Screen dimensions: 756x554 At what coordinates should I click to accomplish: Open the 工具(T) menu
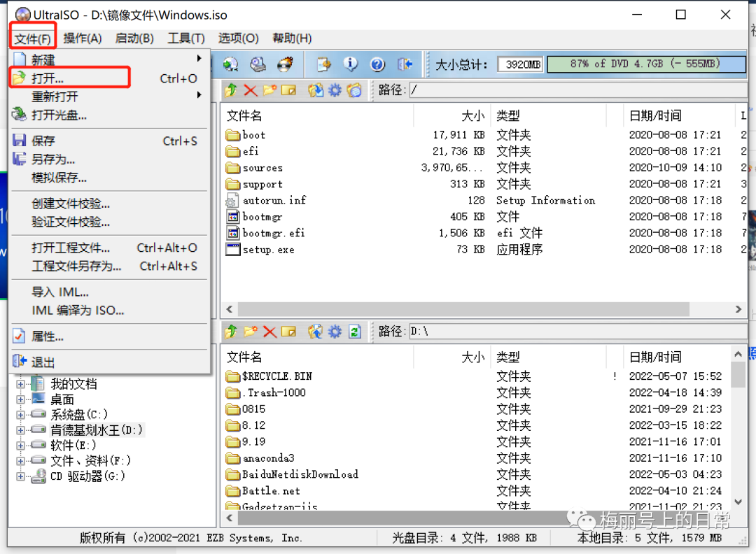coord(186,38)
